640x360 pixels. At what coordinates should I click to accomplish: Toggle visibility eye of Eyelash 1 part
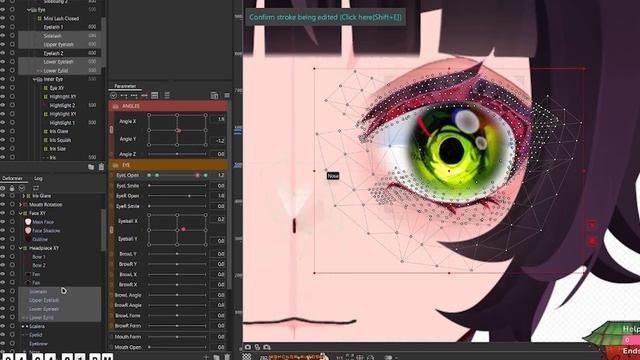click(3, 27)
